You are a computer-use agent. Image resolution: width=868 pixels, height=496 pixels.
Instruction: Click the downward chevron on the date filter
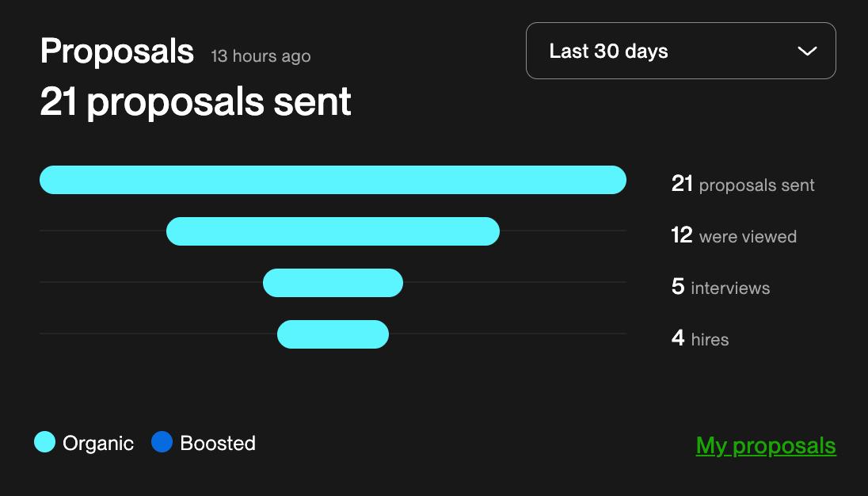click(807, 51)
